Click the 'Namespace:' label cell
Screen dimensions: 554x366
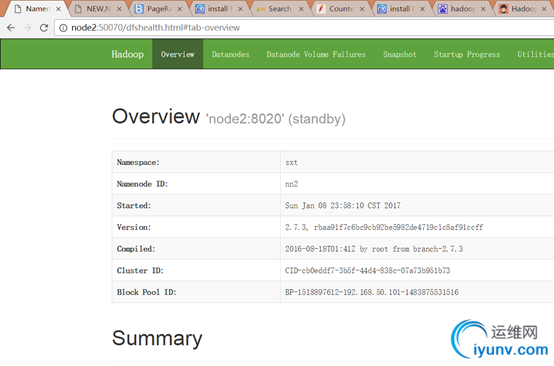(x=196, y=162)
